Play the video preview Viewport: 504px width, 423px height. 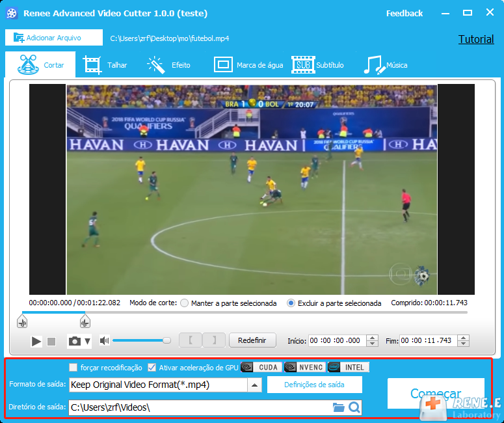(x=36, y=341)
